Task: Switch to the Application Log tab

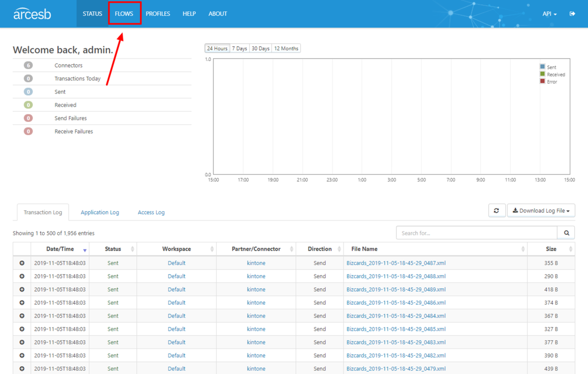Action: point(100,212)
